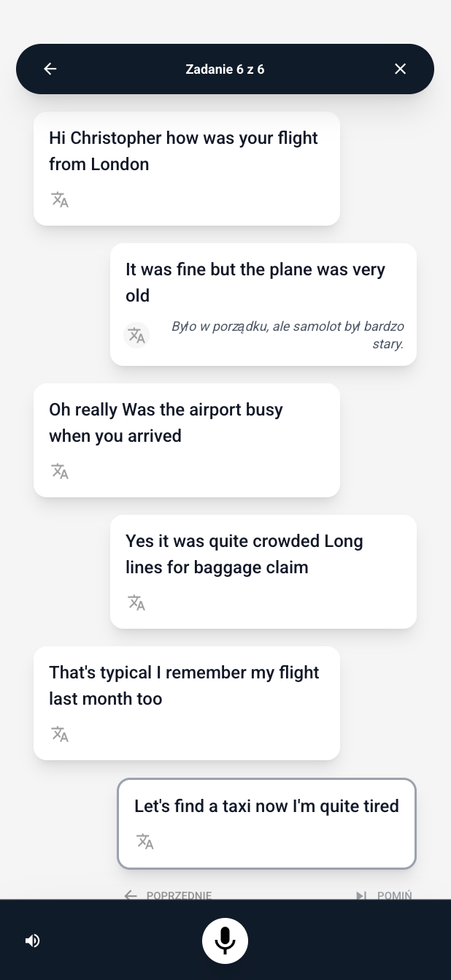
Task: Translate the "Oh really" airport message
Action: pyautogui.click(x=60, y=471)
